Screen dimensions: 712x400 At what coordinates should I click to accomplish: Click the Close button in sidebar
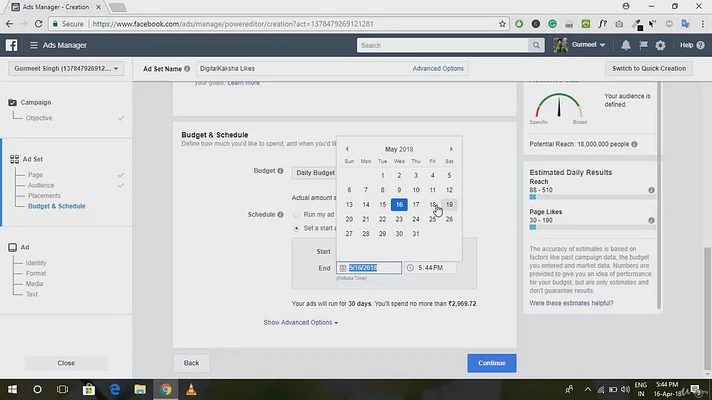click(x=66, y=363)
